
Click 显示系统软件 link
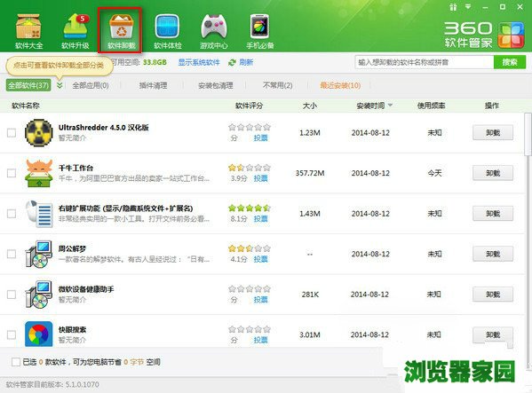click(x=199, y=62)
